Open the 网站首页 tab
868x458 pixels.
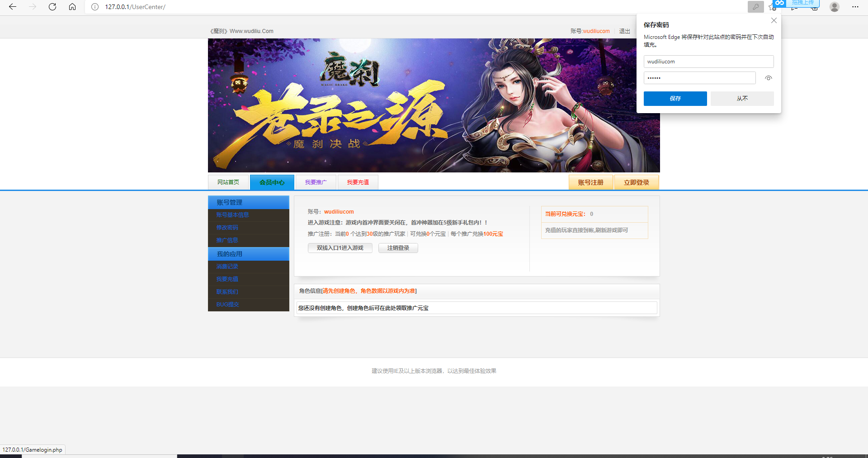(228, 182)
